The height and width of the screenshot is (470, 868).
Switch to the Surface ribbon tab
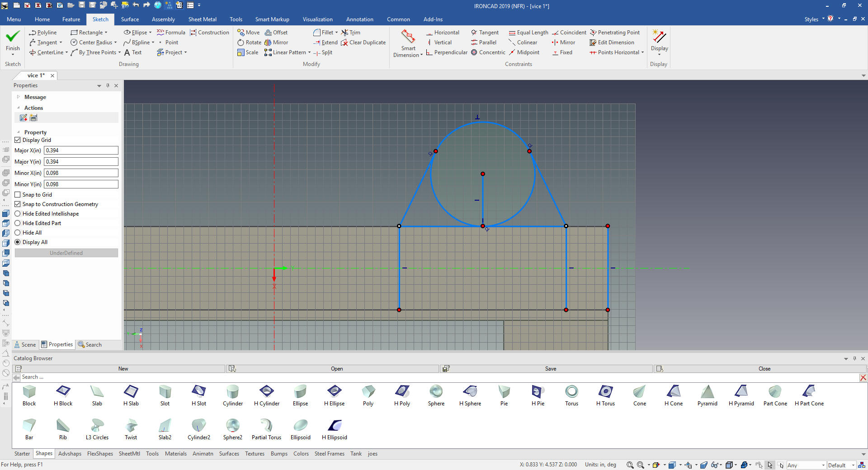click(x=130, y=19)
